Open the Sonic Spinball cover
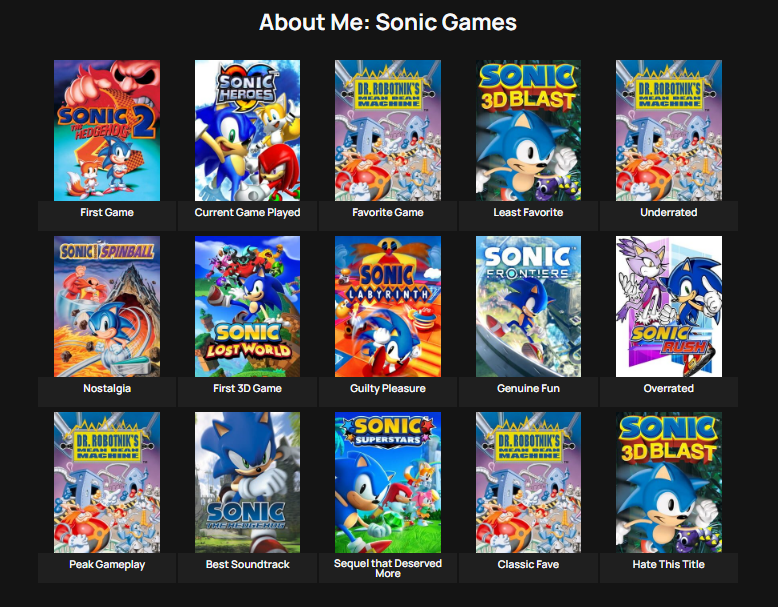This screenshot has width=778, height=607. click(107, 306)
